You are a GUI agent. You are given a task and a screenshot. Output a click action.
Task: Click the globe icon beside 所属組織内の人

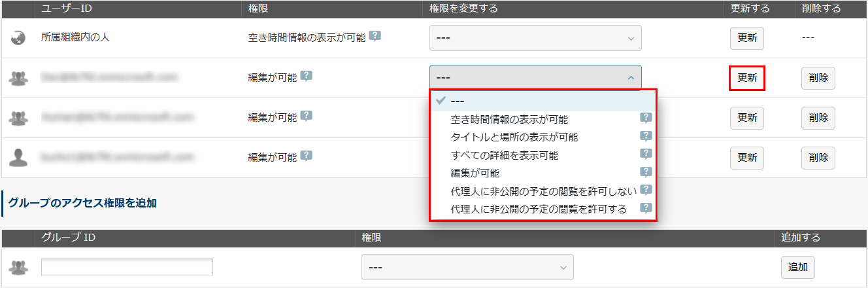coord(18,38)
